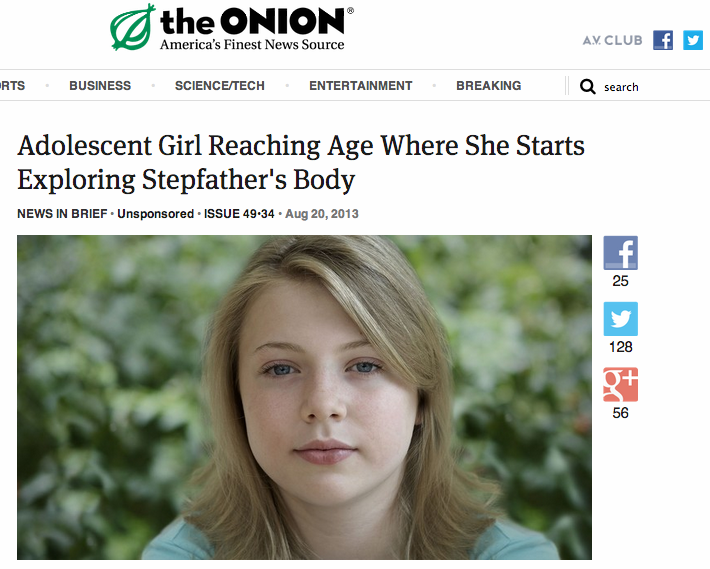
Task: Click the partially visible Sports nav item
Action: coord(12,86)
